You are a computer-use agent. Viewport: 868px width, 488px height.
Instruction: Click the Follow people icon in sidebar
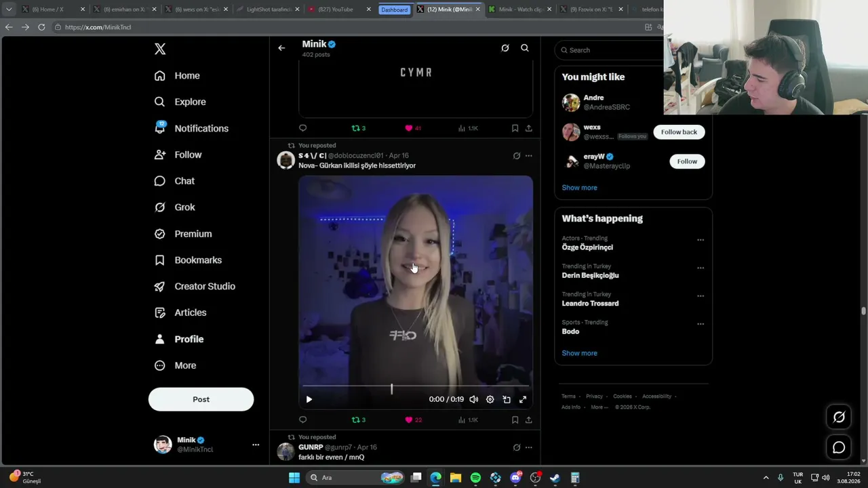[x=160, y=155]
